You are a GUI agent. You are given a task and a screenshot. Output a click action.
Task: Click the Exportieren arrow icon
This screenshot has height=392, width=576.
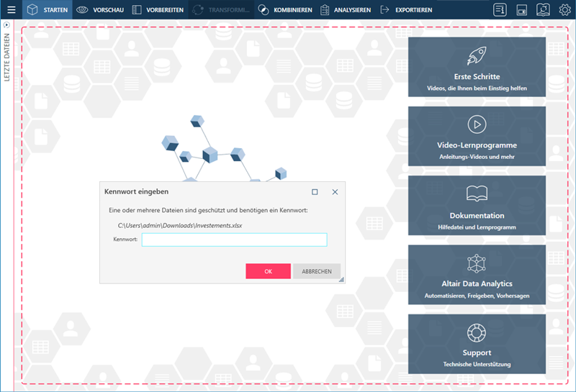coord(384,9)
